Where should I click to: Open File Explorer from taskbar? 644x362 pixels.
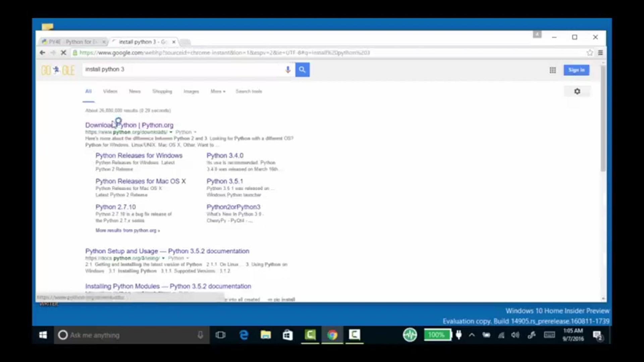266,335
